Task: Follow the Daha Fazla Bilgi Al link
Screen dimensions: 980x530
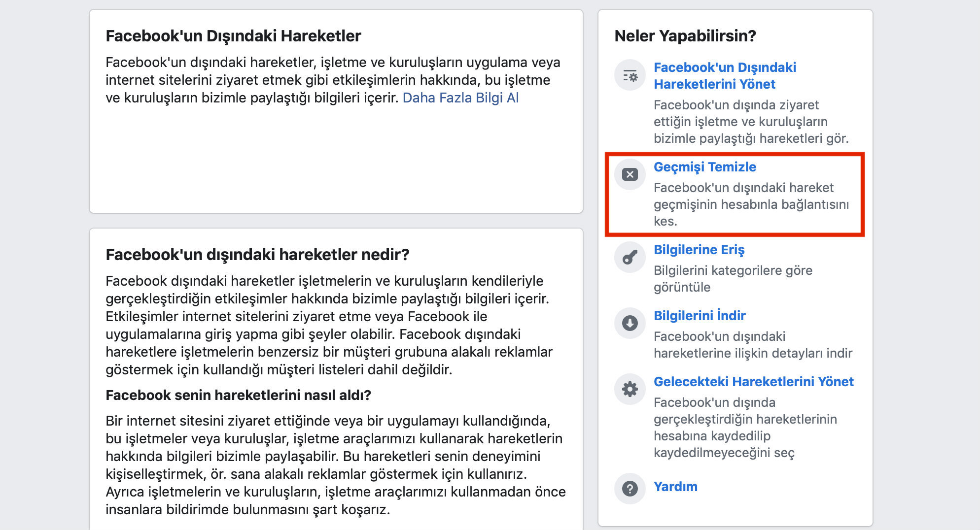Action: 460,98
